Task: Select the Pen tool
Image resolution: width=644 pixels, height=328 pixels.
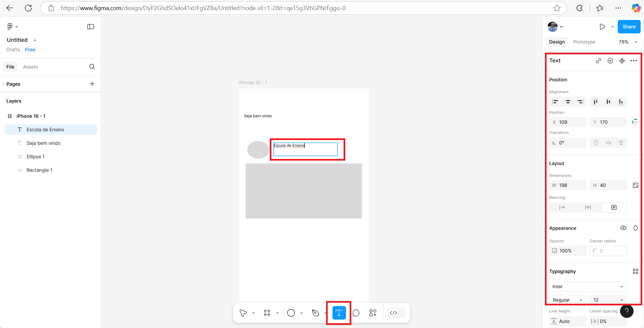Action: click(x=315, y=313)
